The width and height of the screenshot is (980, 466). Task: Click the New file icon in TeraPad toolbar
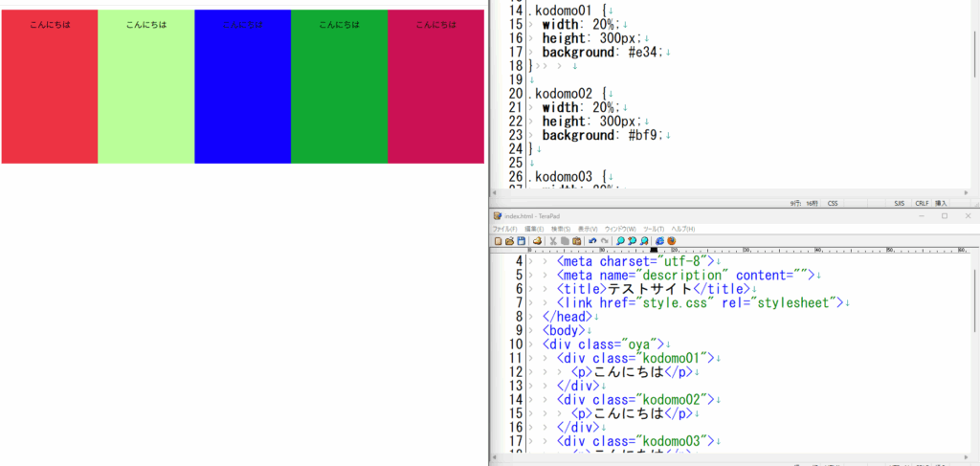(498, 241)
